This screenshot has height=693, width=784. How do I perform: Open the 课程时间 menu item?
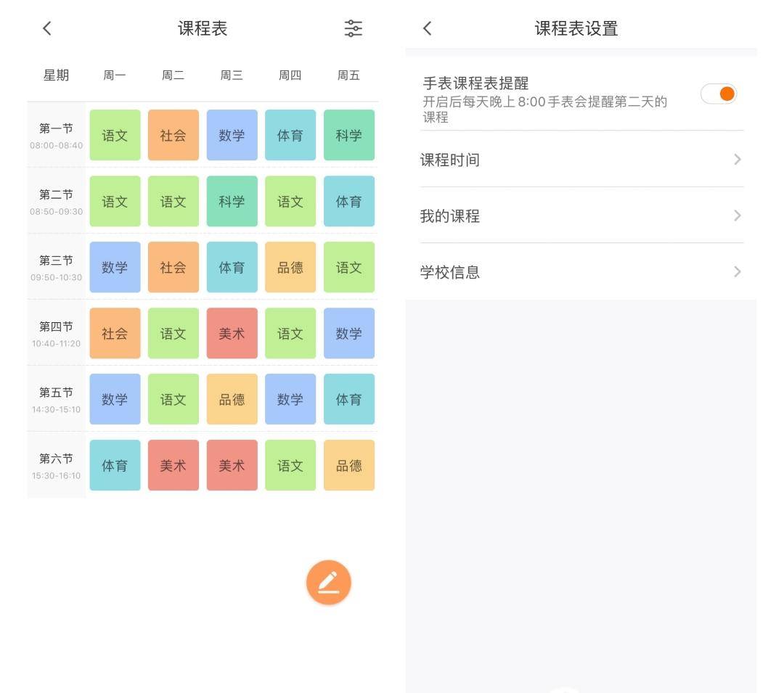[x=450, y=160]
